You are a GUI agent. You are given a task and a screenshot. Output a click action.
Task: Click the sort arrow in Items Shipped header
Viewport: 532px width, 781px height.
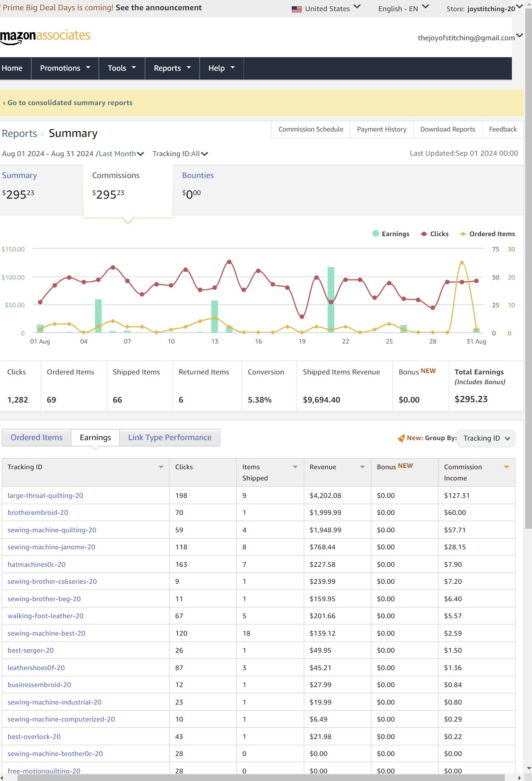(295, 467)
